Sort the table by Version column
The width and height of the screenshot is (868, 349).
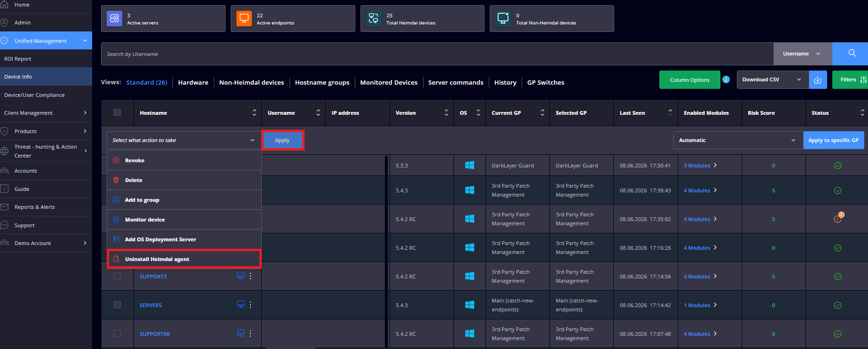[446, 112]
